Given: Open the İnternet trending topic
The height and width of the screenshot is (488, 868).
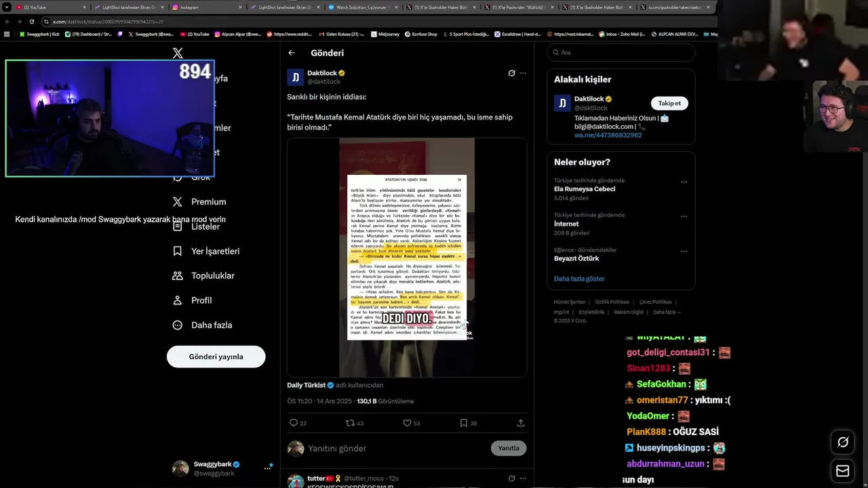Looking at the screenshot, I should tap(567, 224).
